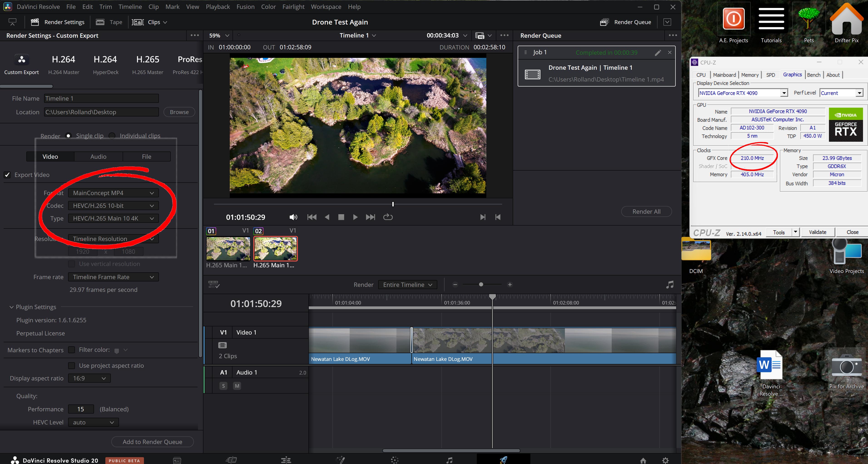Switch to the File settings tab
The height and width of the screenshot is (464, 868).
(x=147, y=157)
